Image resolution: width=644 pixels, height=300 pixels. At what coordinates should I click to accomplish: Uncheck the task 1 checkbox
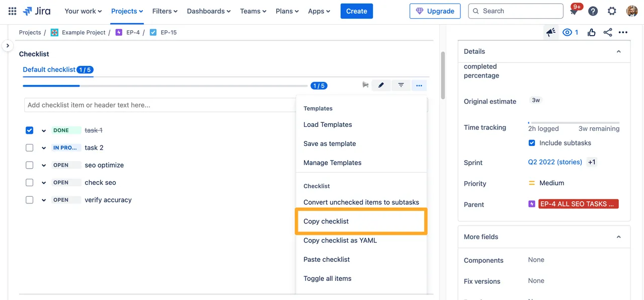[x=30, y=130]
